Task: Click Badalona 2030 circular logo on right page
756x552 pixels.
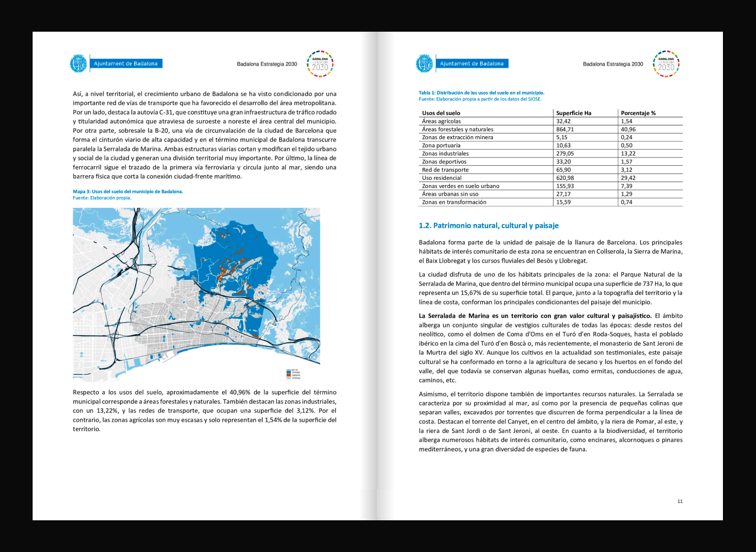Action: click(x=666, y=64)
